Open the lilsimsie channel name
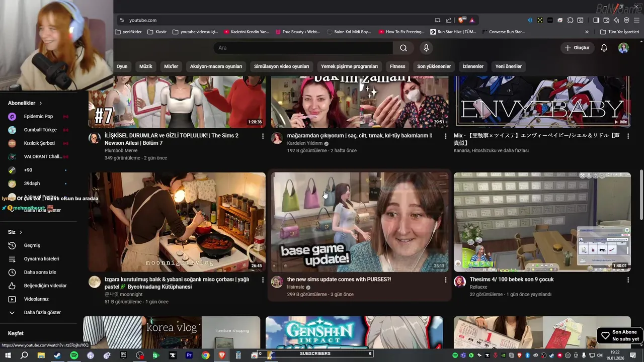 click(x=296, y=287)
